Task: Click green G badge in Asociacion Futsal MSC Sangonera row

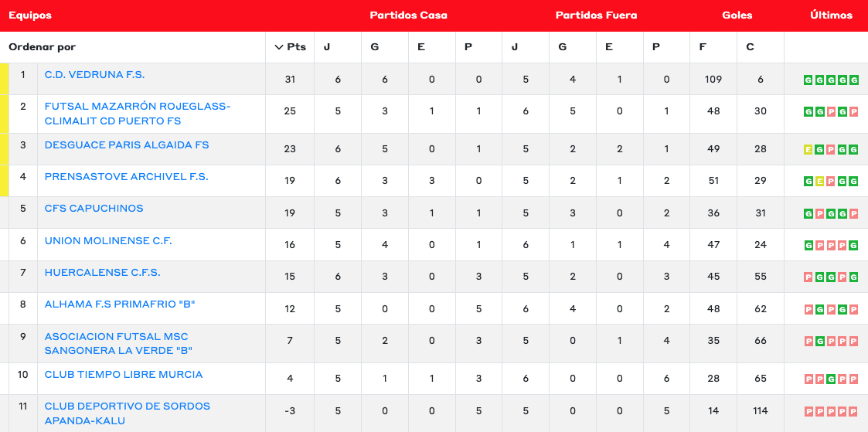Action: coord(820,341)
